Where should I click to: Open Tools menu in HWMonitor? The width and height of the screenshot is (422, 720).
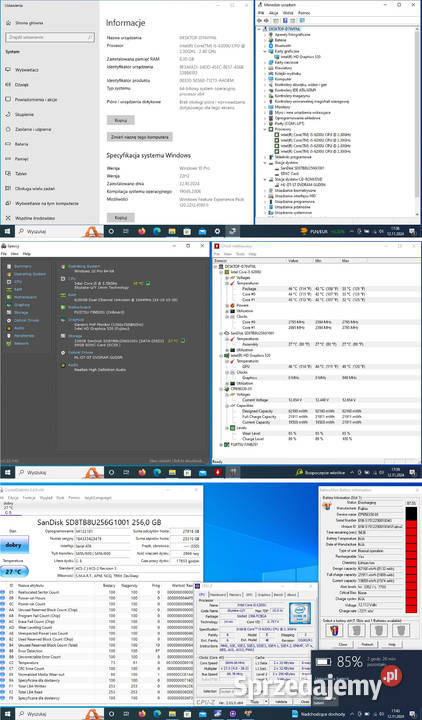pyautogui.click(x=240, y=253)
